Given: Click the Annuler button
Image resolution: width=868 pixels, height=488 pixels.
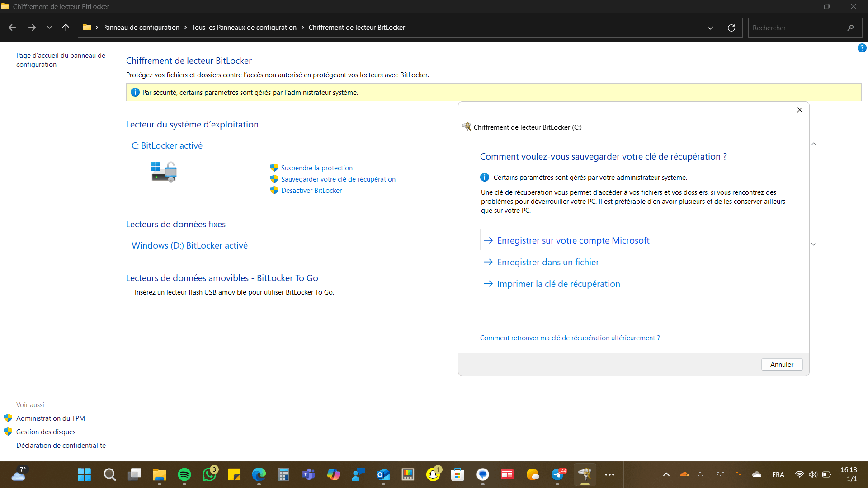Looking at the screenshot, I should [782, 365].
